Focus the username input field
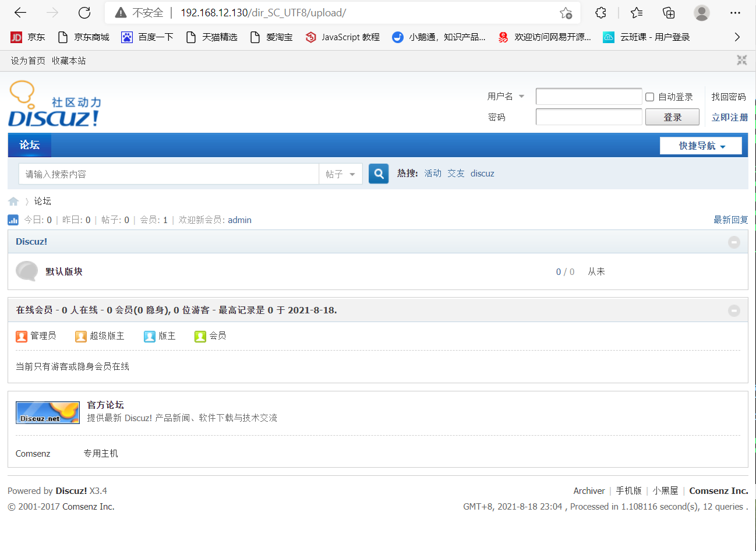Screen dimensions: 756x551 click(x=589, y=97)
